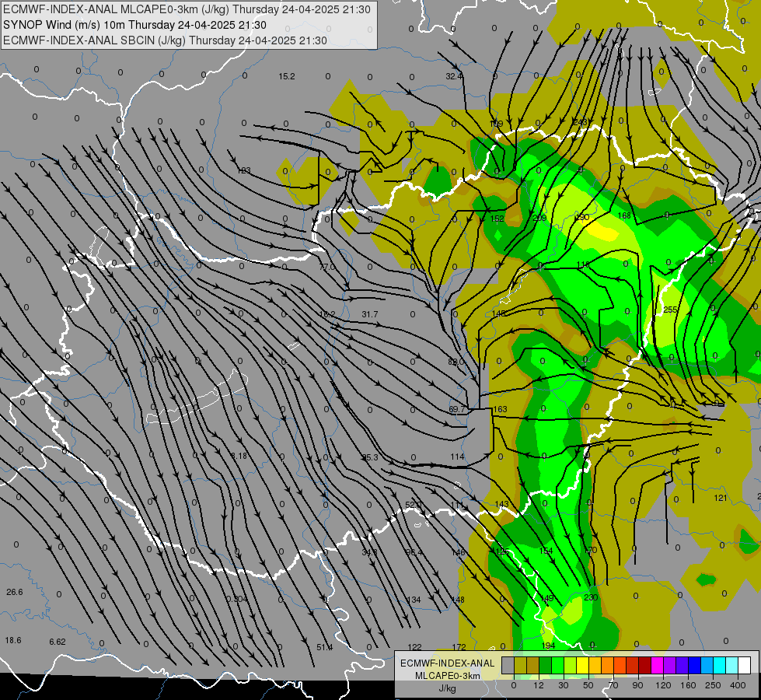Click the map value 69.7
This screenshot has width=761, height=700.
(457, 410)
